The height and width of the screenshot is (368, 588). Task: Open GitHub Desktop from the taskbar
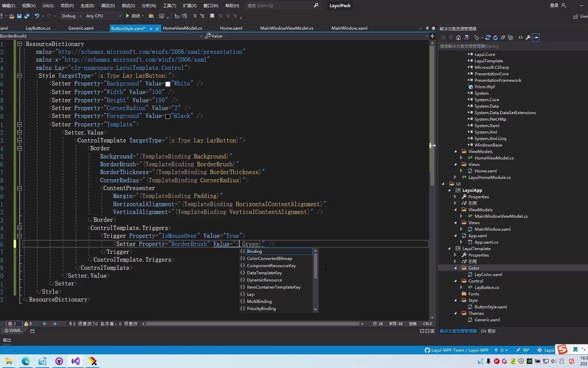point(59,361)
